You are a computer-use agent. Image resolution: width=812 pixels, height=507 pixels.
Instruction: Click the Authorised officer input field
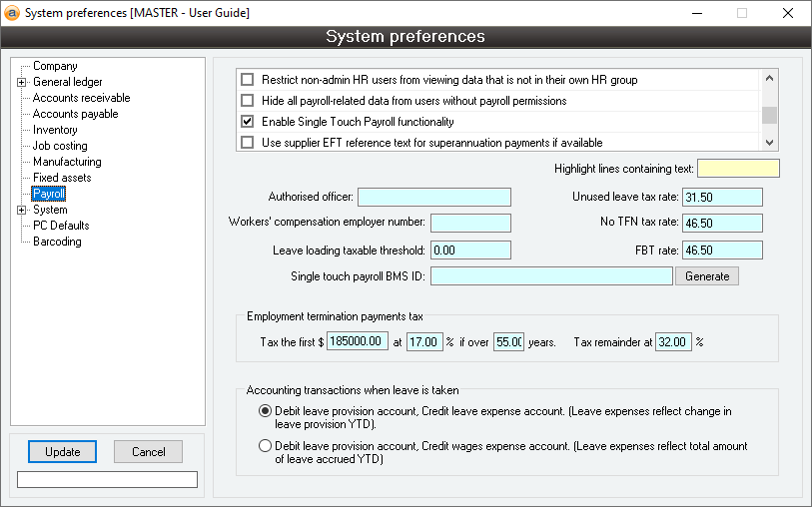[x=433, y=197]
